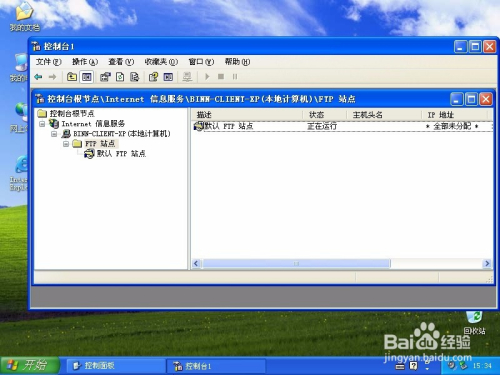The height and width of the screenshot is (375, 500).
Task: Click the 控制台1 title bar icon
Action: pos(36,46)
